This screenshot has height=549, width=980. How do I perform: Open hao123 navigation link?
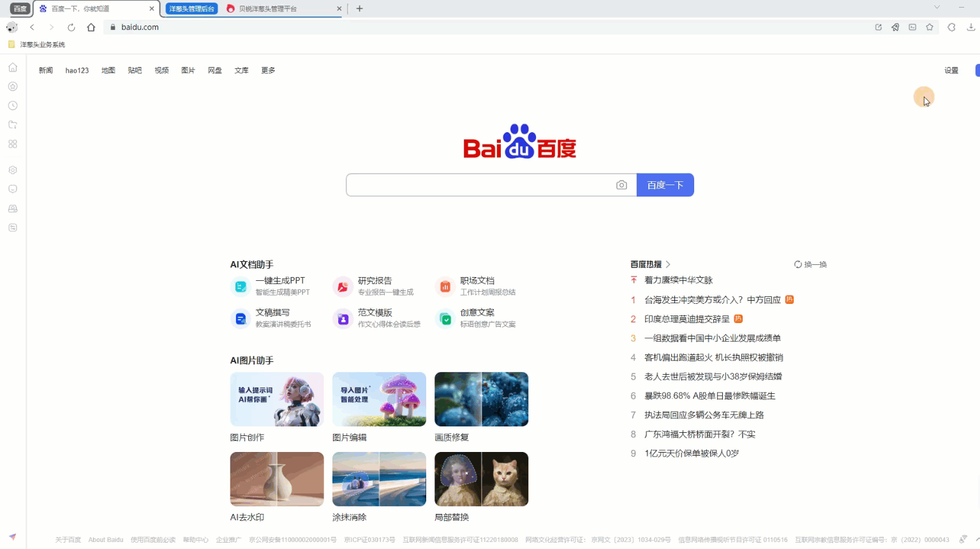point(77,70)
